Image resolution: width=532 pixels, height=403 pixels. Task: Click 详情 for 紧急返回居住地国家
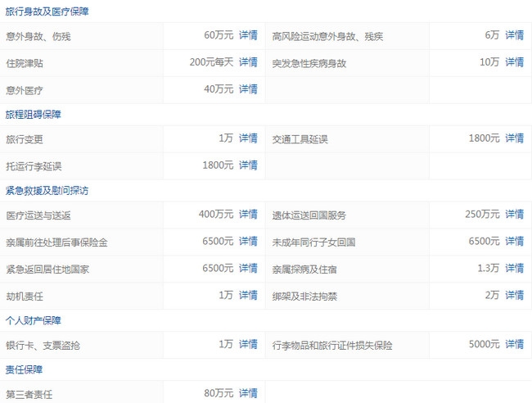[x=248, y=269]
